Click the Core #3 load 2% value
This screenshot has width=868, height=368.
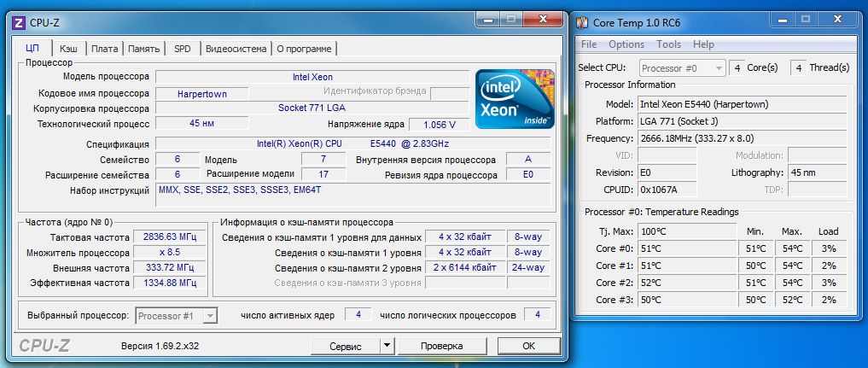829,300
